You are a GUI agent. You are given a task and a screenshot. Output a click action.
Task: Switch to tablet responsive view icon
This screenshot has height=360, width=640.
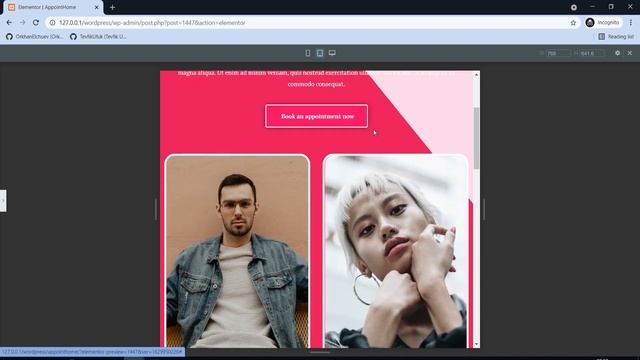(x=320, y=53)
